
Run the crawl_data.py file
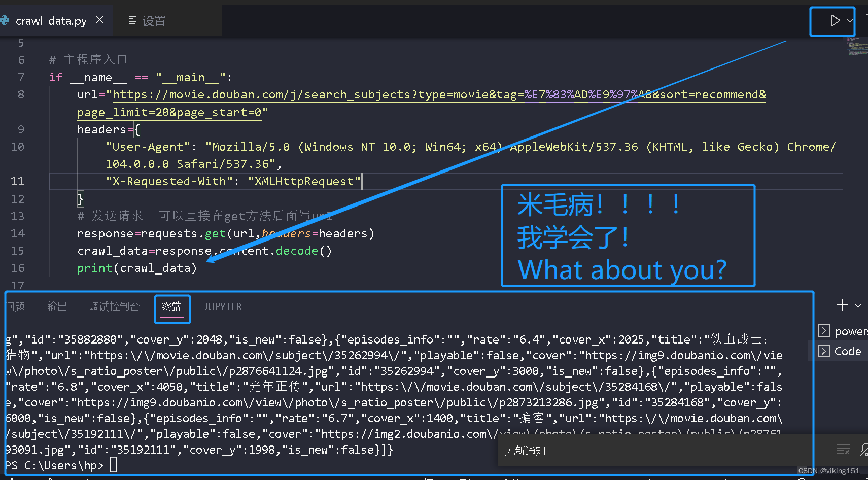[x=835, y=21]
